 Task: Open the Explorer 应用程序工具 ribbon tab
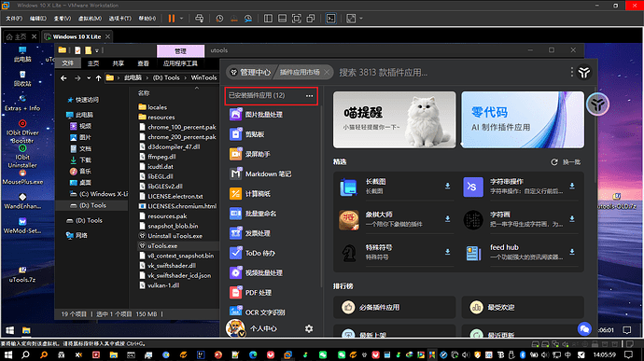(180, 63)
